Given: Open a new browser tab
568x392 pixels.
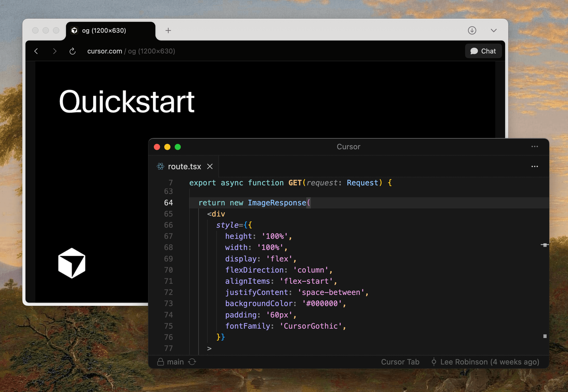Looking at the screenshot, I should (168, 31).
